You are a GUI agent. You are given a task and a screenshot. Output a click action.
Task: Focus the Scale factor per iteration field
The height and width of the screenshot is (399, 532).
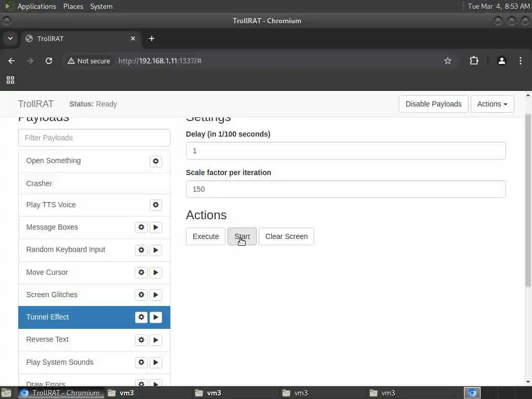click(x=345, y=189)
